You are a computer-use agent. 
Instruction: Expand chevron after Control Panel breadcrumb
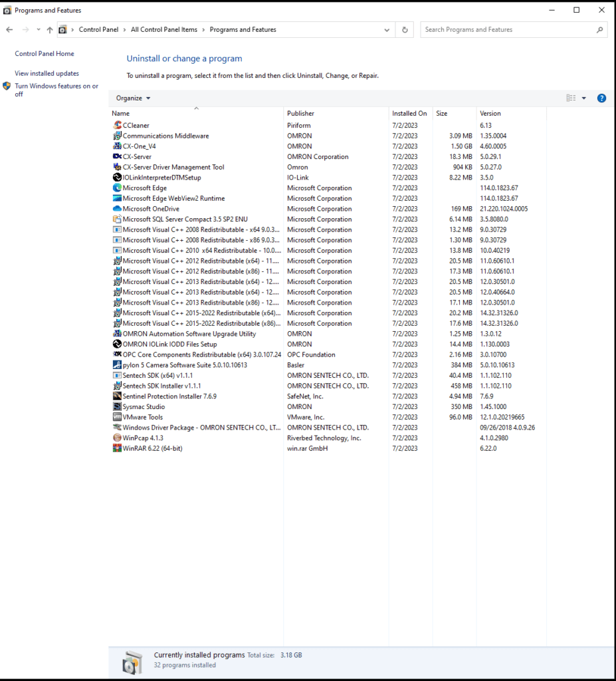tap(124, 29)
